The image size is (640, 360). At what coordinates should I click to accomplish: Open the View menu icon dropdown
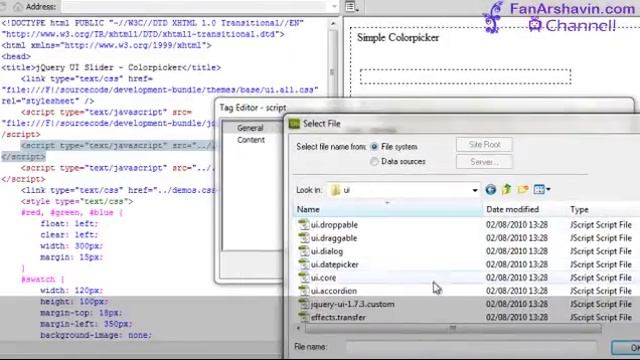pos(542,189)
